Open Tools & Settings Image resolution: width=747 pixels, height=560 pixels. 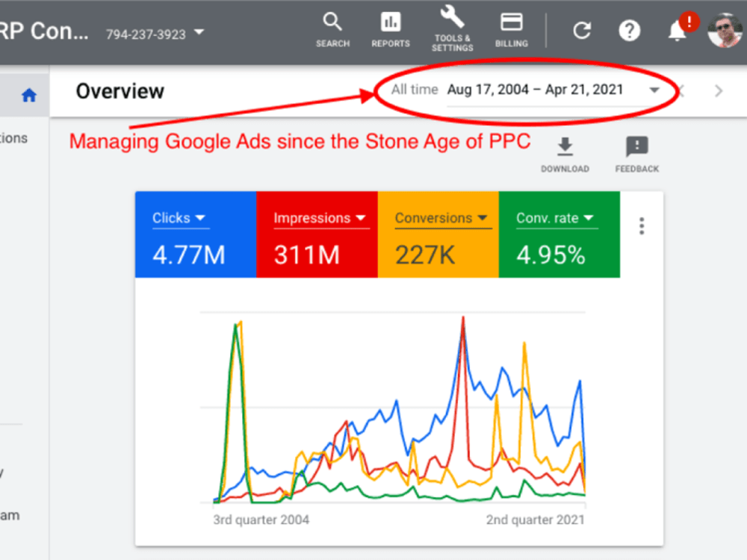point(452,28)
